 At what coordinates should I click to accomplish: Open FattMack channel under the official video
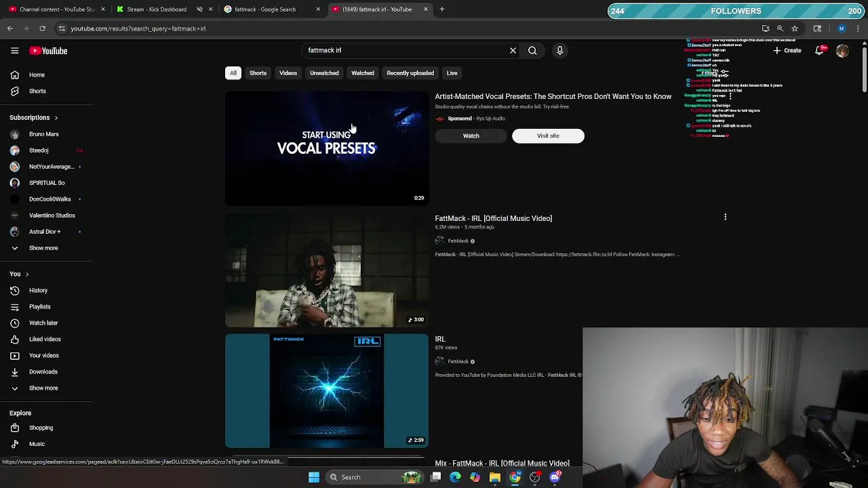pyautogui.click(x=458, y=241)
